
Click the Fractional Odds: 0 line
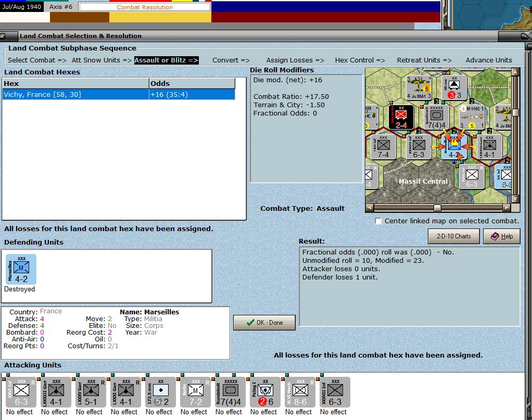pos(285,113)
